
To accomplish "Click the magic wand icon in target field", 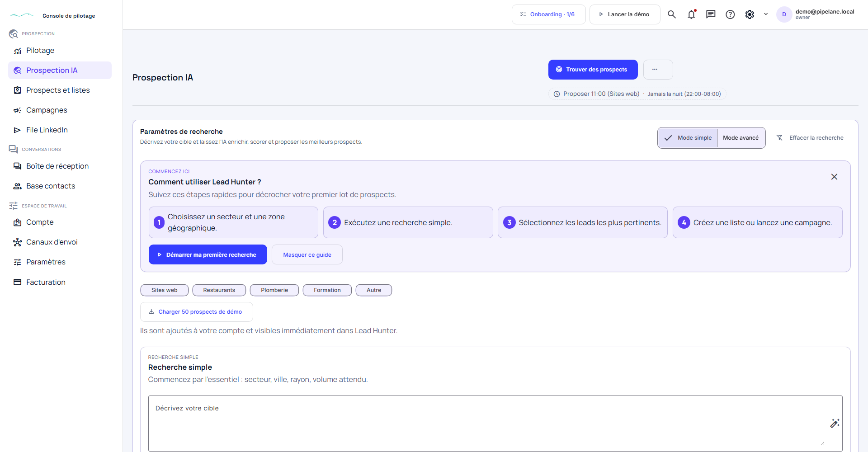I will [835, 423].
